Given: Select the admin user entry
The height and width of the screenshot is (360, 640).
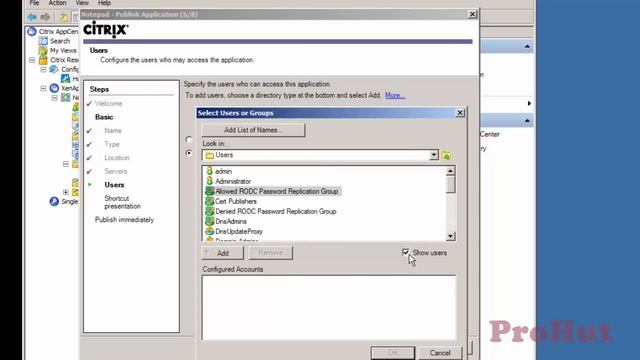Looking at the screenshot, I should click(x=224, y=171).
